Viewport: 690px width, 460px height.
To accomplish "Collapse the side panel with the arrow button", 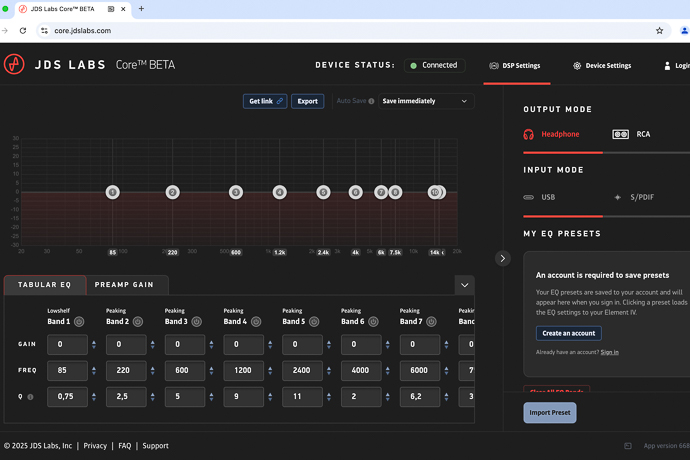I will (503, 258).
